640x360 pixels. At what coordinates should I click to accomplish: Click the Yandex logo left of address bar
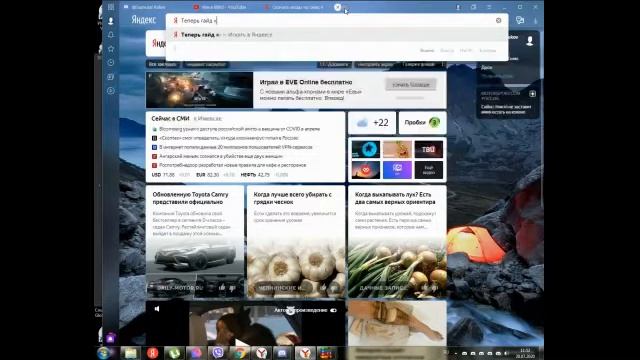click(144, 20)
